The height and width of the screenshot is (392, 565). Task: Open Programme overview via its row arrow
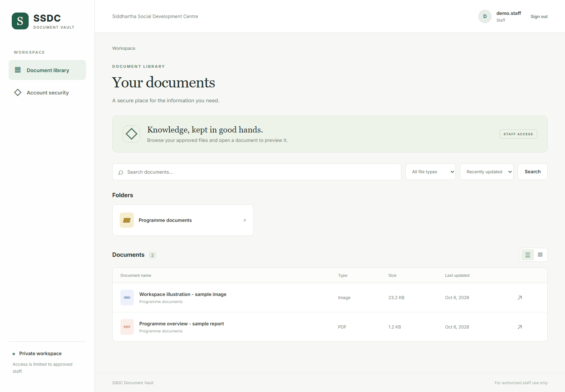[x=520, y=327]
